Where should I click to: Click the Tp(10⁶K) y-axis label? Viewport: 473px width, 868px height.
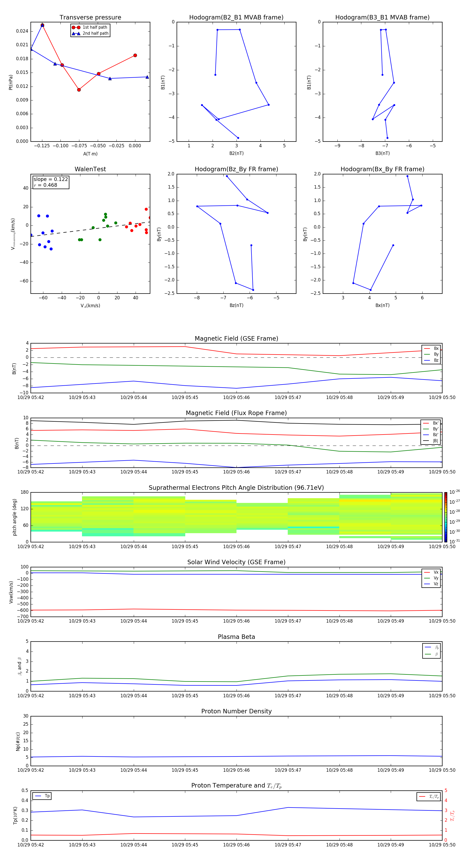coord(16,815)
